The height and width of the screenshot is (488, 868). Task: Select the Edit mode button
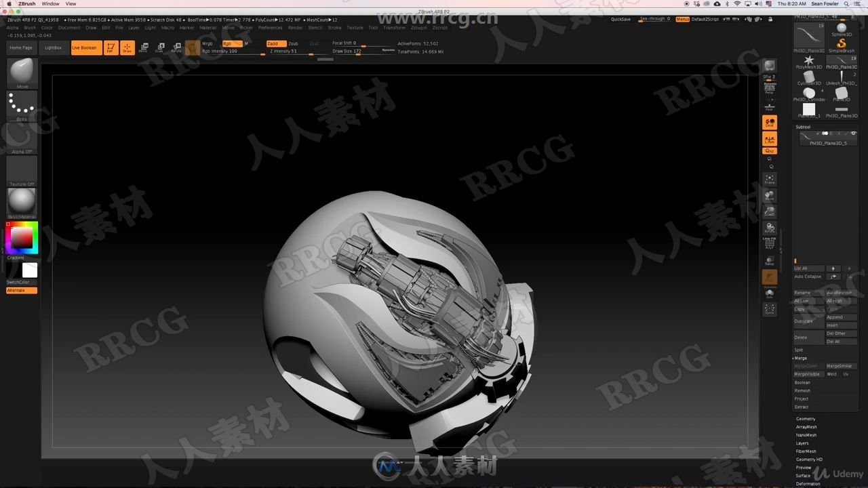[111, 47]
